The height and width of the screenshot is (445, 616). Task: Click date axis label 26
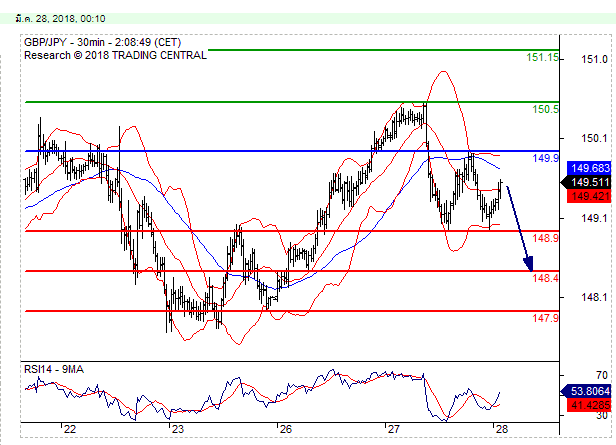[286, 429]
